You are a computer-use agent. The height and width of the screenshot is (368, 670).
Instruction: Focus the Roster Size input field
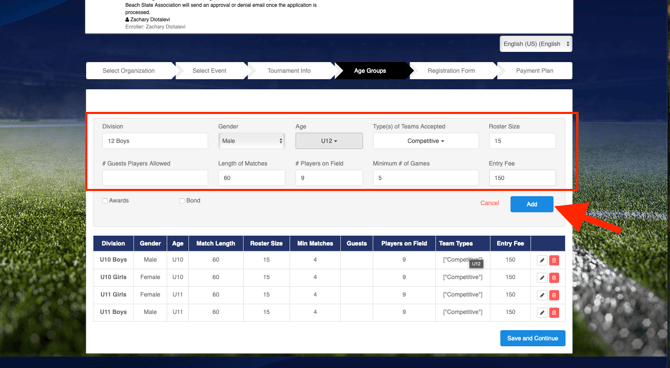pyautogui.click(x=522, y=141)
